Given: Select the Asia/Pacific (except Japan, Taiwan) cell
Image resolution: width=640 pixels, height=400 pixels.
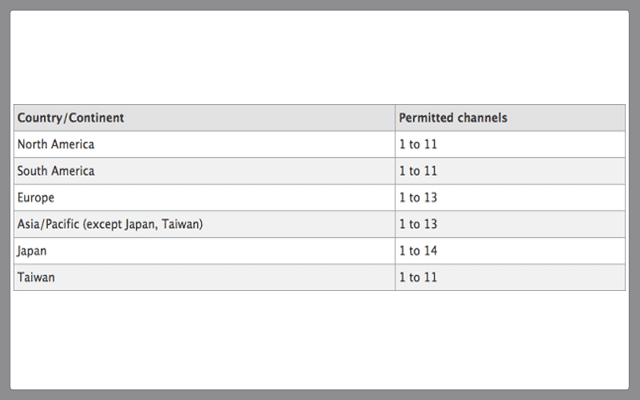Looking at the screenshot, I should tap(110, 224).
